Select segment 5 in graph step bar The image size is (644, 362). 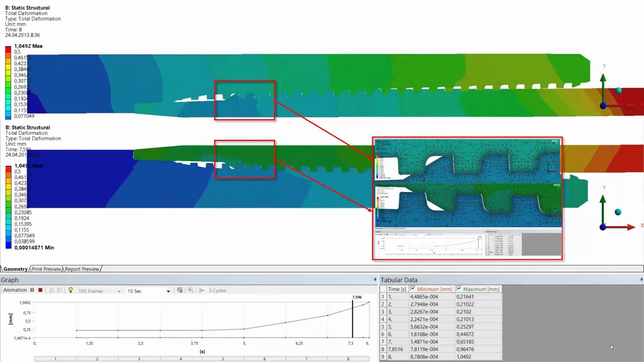point(223,359)
